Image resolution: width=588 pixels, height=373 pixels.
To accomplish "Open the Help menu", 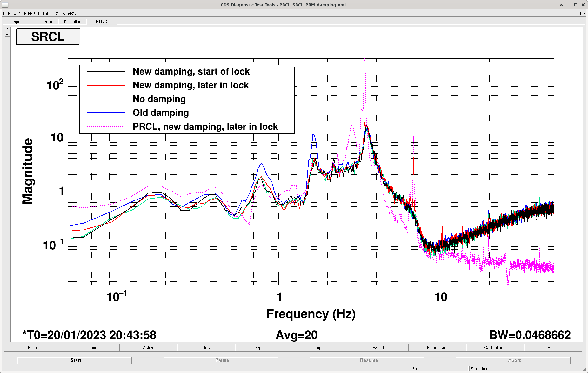I will pyautogui.click(x=580, y=13).
